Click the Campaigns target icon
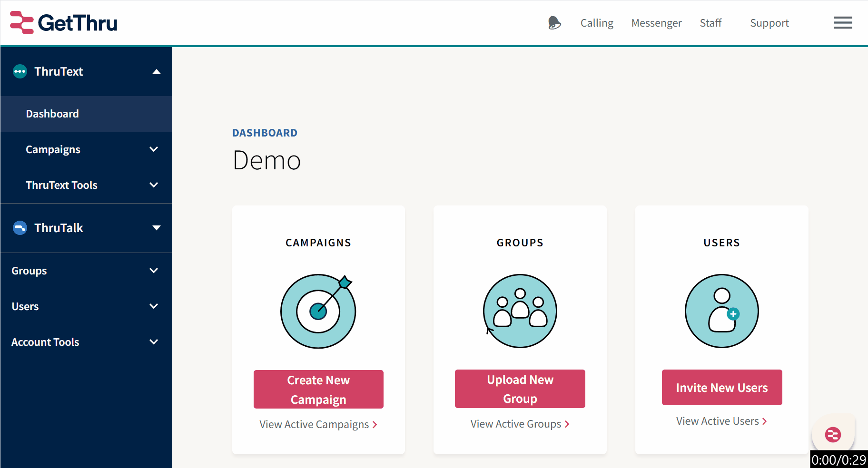The width and height of the screenshot is (868, 468). pos(318,311)
